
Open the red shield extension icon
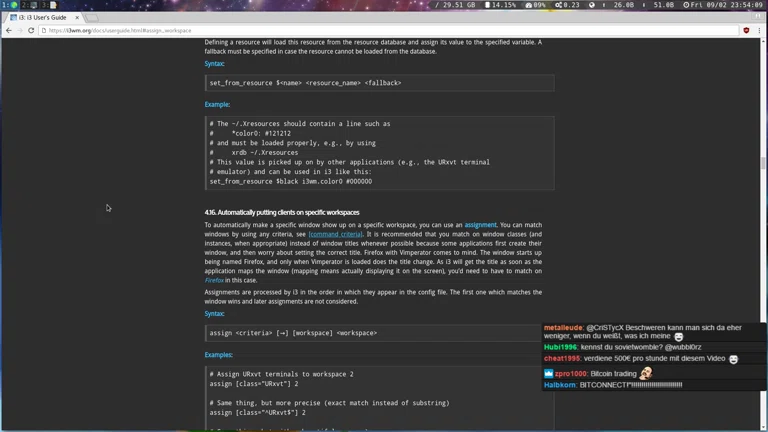tap(746, 30)
